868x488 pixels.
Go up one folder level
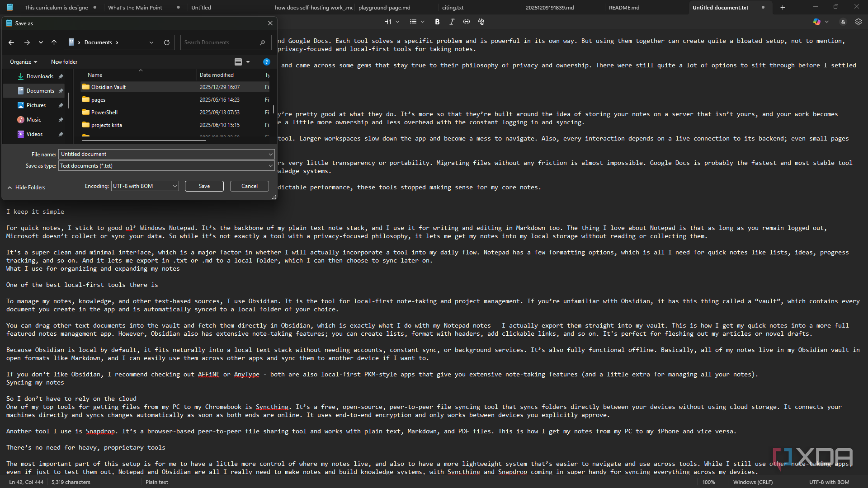pos(54,42)
